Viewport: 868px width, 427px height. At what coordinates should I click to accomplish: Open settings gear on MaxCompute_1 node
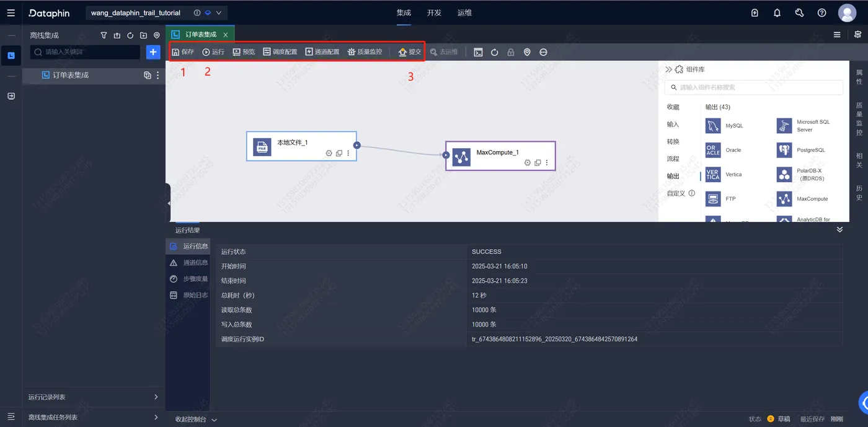528,163
